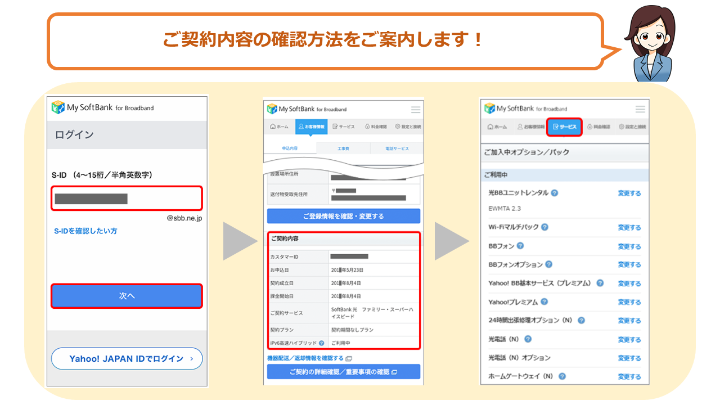Click 変更する for Yahoo! BB基本サービス (プレミアム)
This screenshot has height=405, width=720.
pyautogui.click(x=629, y=283)
